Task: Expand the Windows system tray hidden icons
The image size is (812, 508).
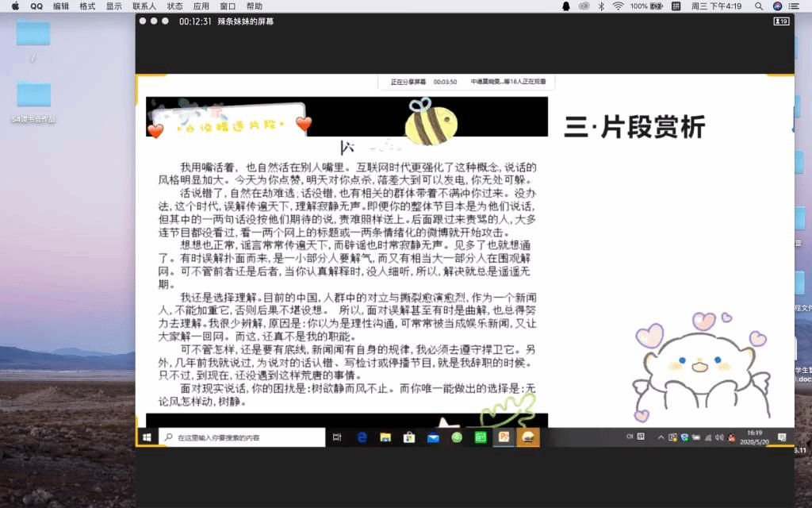Action: click(661, 437)
